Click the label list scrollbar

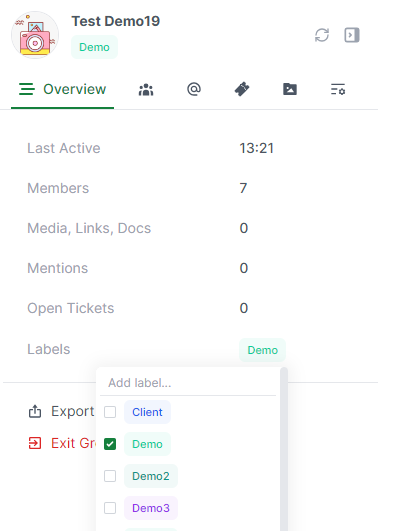click(x=284, y=449)
